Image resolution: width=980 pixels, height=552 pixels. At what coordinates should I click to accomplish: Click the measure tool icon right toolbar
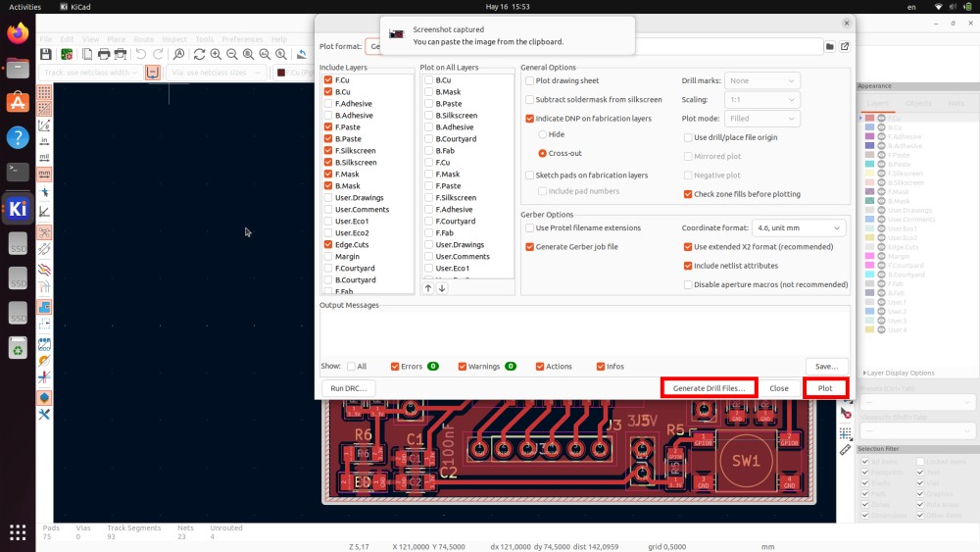pyautogui.click(x=845, y=450)
